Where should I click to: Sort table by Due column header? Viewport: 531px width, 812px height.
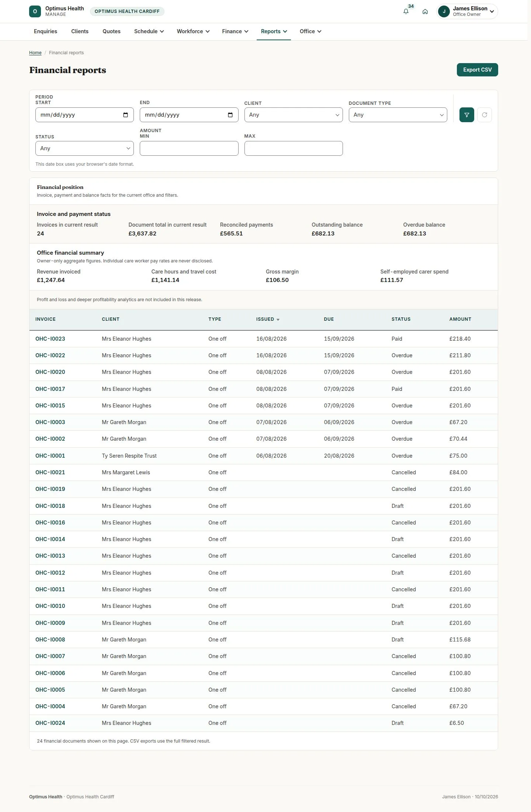pos(329,319)
